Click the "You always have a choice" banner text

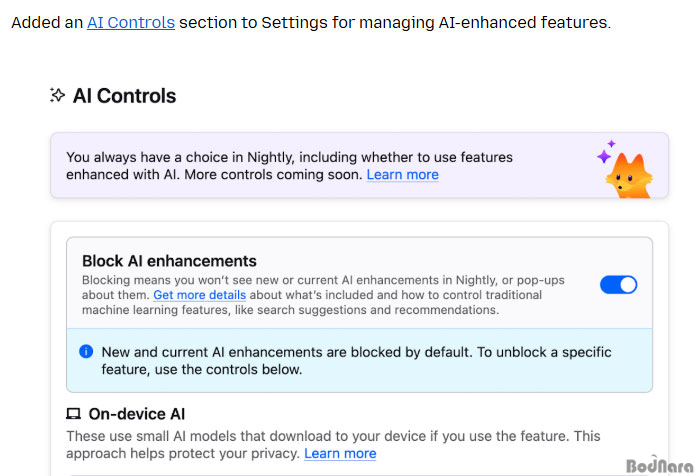pyautogui.click(x=288, y=157)
